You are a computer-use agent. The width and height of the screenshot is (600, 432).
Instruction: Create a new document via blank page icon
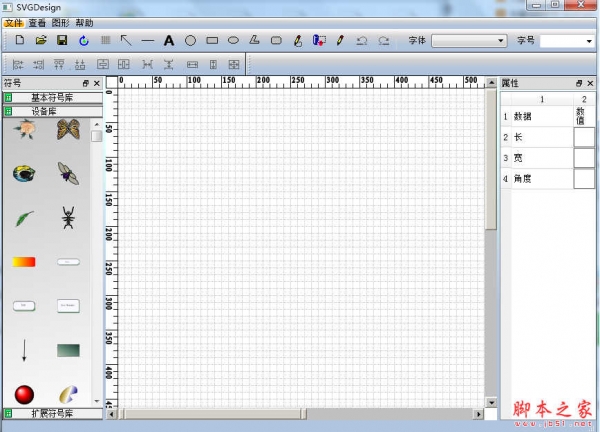[20, 40]
